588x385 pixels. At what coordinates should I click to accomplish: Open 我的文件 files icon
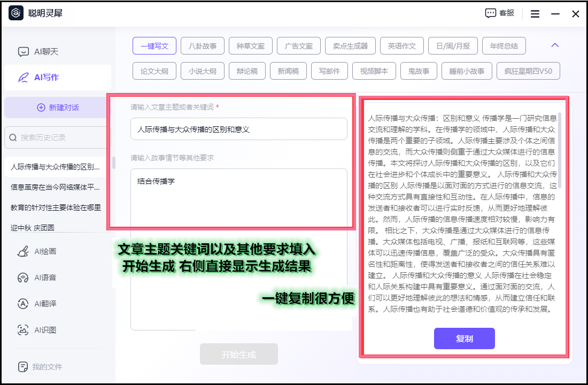(x=23, y=367)
